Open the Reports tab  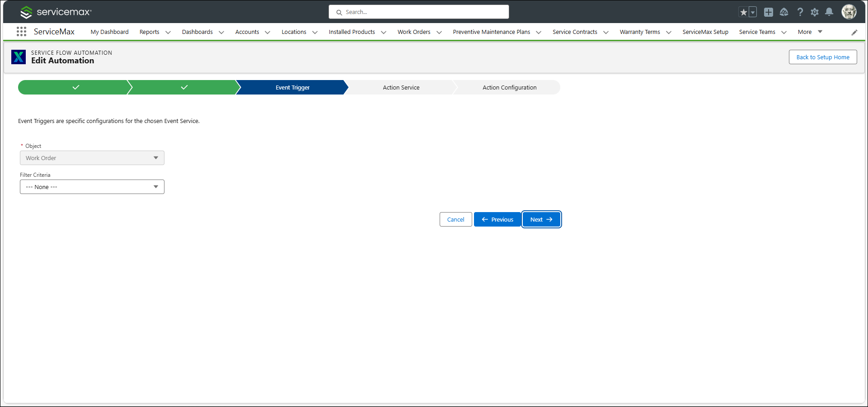pos(150,32)
